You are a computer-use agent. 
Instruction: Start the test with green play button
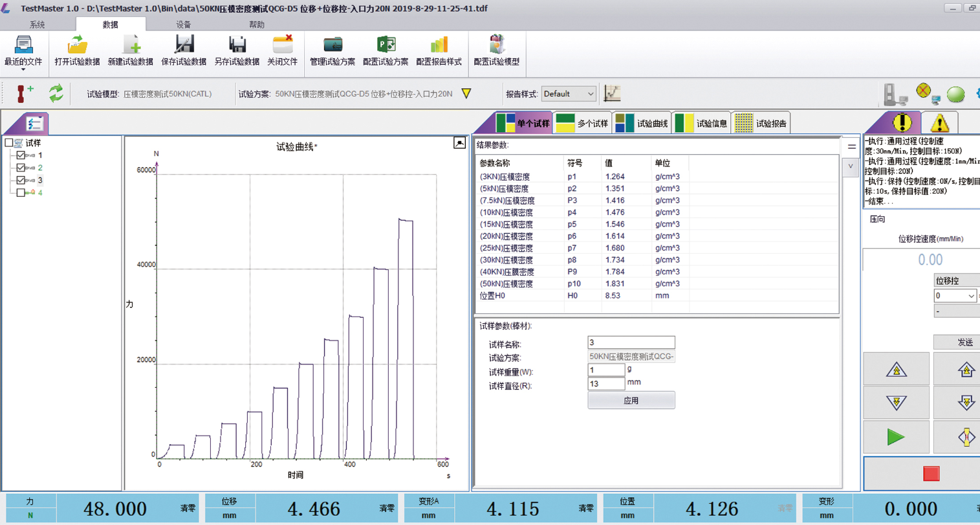coord(897,436)
